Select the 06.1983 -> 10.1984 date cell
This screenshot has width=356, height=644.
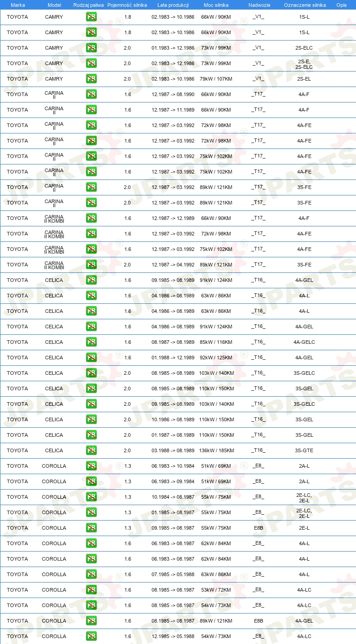pyautogui.click(x=173, y=466)
